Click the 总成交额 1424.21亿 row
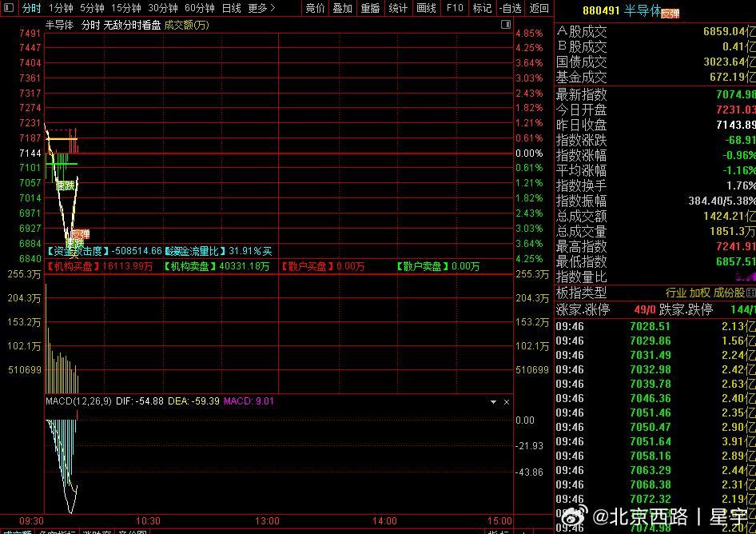The width and height of the screenshot is (756, 534). coord(655,216)
